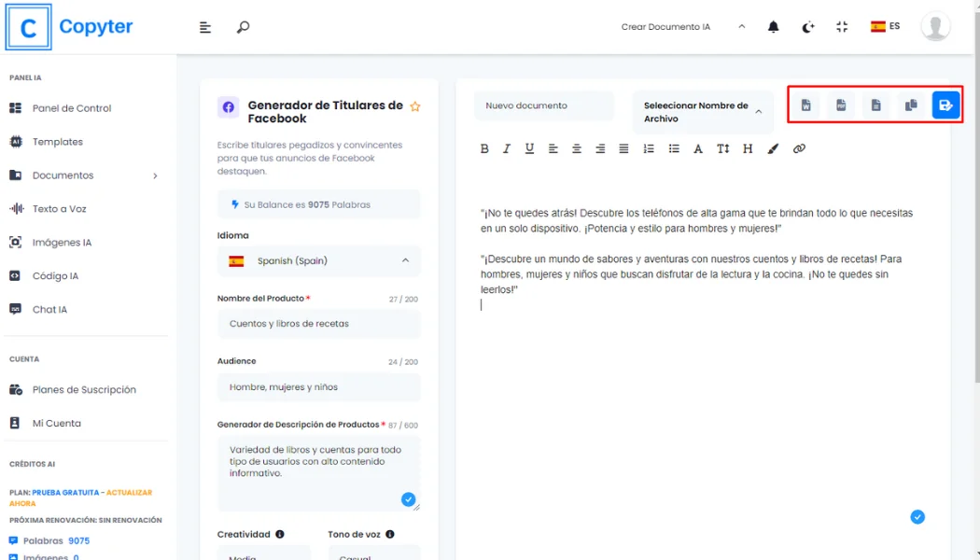Screen dimensions: 980x560
Task: Copy the generated text to clipboard
Action: [x=911, y=105]
